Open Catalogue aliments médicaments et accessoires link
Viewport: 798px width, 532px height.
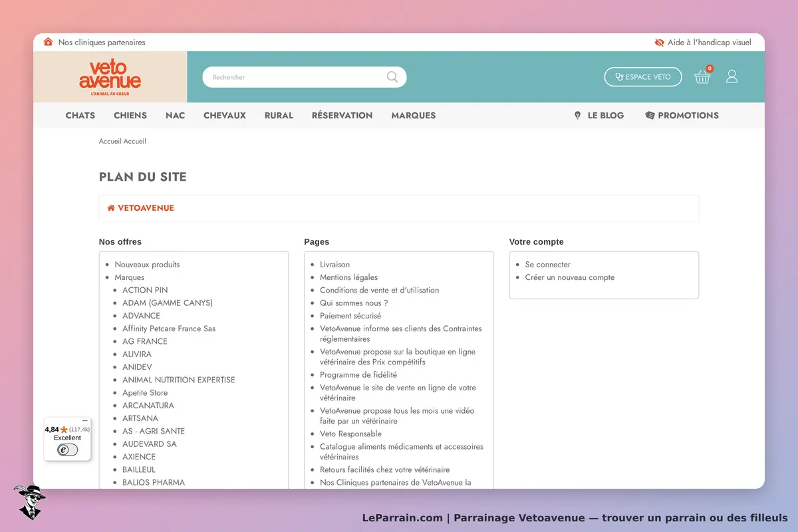click(402, 452)
